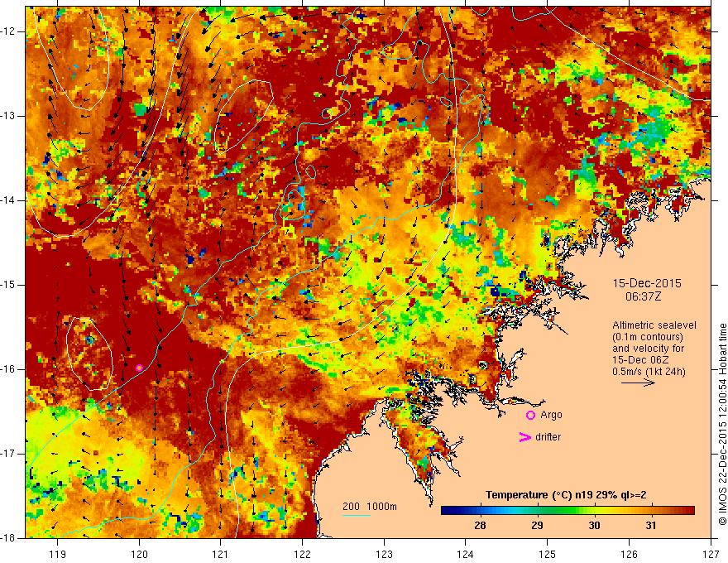Click the 'Argo' legend label

551,416
